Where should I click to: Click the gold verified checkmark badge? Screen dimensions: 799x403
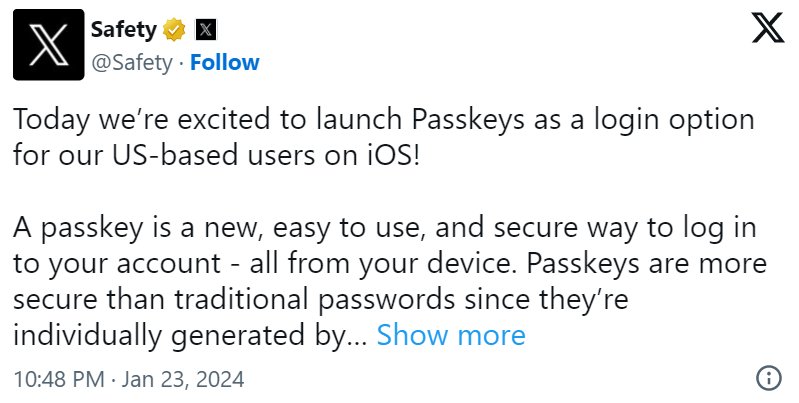[175, 30]
